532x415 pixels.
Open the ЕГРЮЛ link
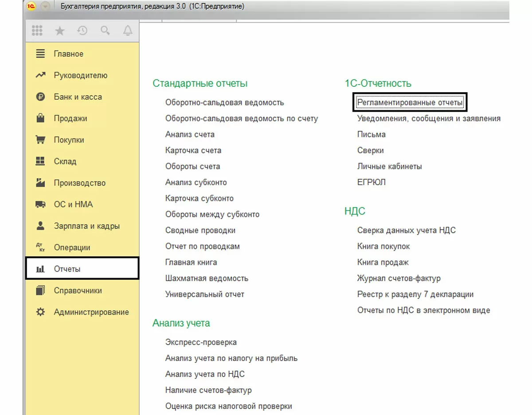click(x=372, y=182)
